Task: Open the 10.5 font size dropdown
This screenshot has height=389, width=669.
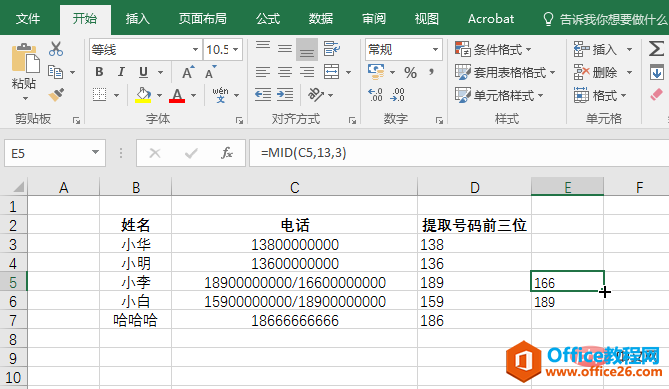Action: coord(236,49)
